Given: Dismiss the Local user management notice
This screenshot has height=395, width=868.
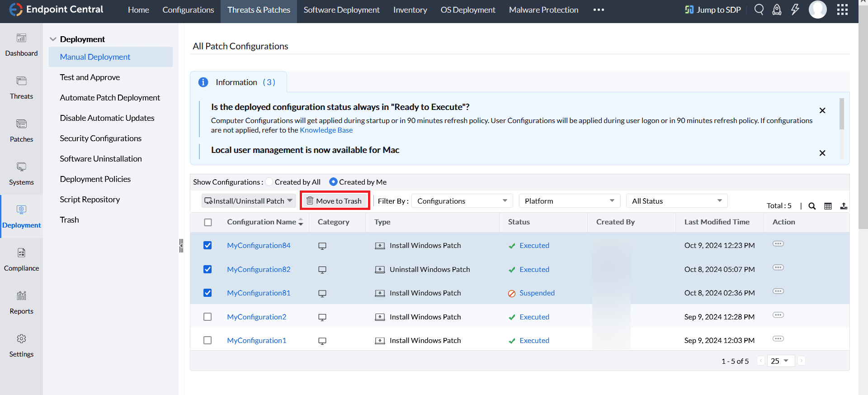Looking at the screenshot, I should tap(822, 153).
